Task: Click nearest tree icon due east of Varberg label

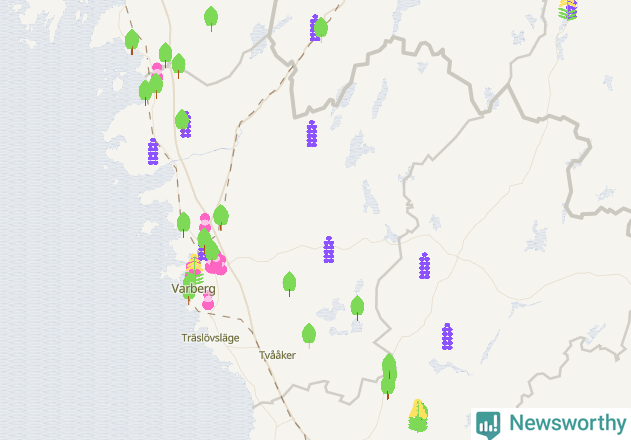Action: (x=289, y=284)
